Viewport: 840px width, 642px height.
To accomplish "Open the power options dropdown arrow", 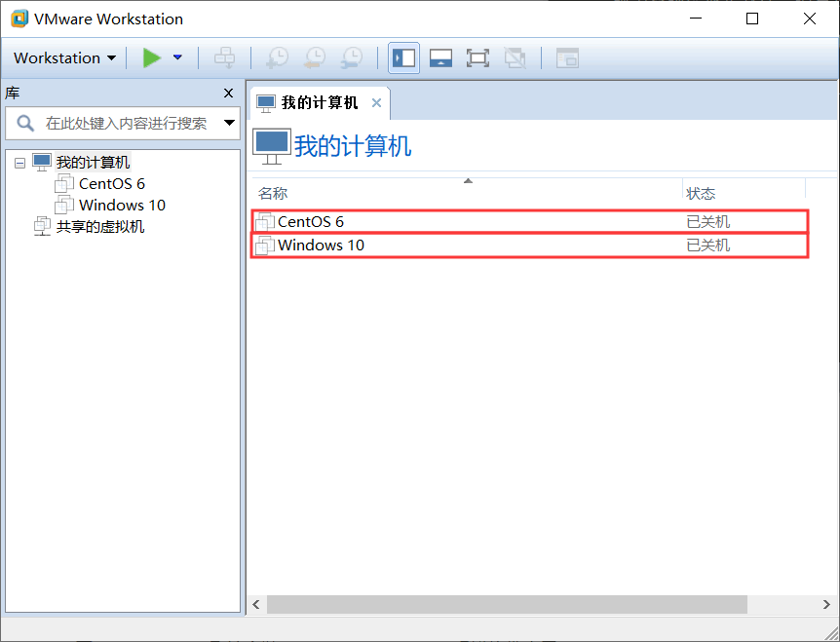I will point(177,58).
